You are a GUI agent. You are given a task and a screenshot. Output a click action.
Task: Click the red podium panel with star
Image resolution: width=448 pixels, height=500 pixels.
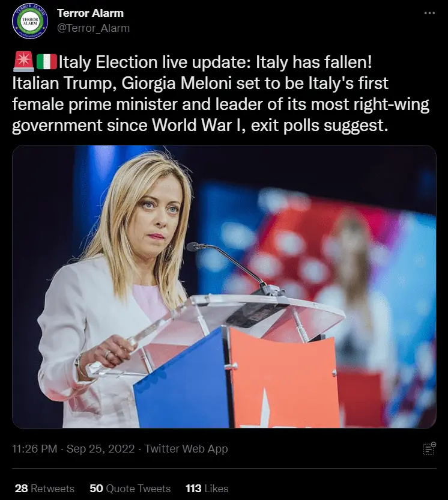[x=284, y=379]
